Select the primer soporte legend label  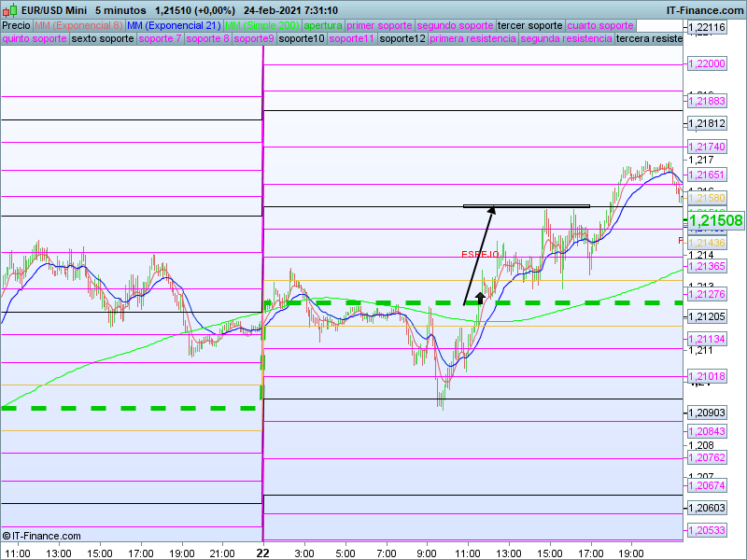tap(379, 25)
